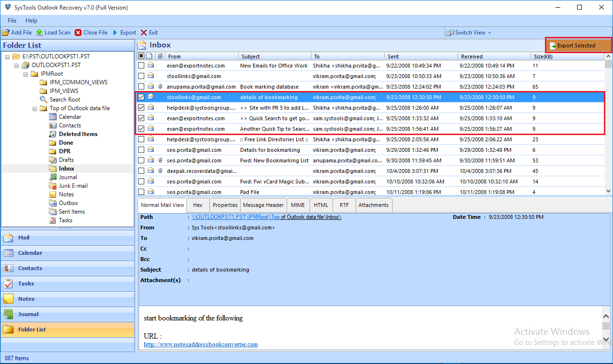Click the paperclip icon on anupama.pcvita row
613x364 pixels.
pyautogui.click(x=161, y=87)
